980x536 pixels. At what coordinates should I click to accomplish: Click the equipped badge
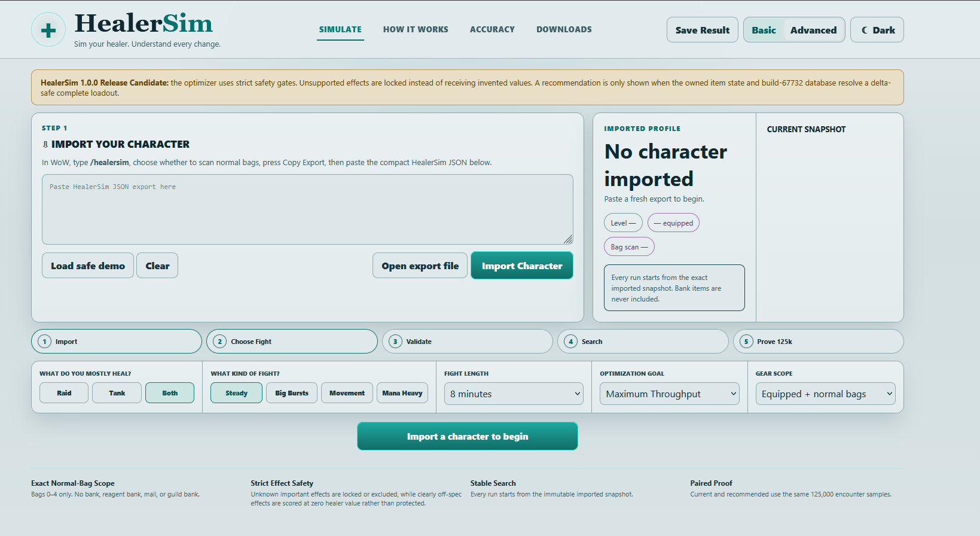(673, 223)
